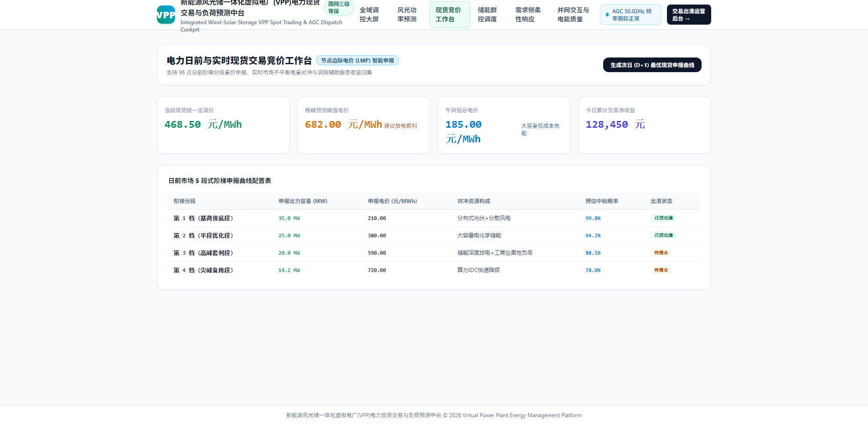Click 待撮合 status badge in 第 4 档 row
This screenshot has height=424, width=868.
point(661,270)
